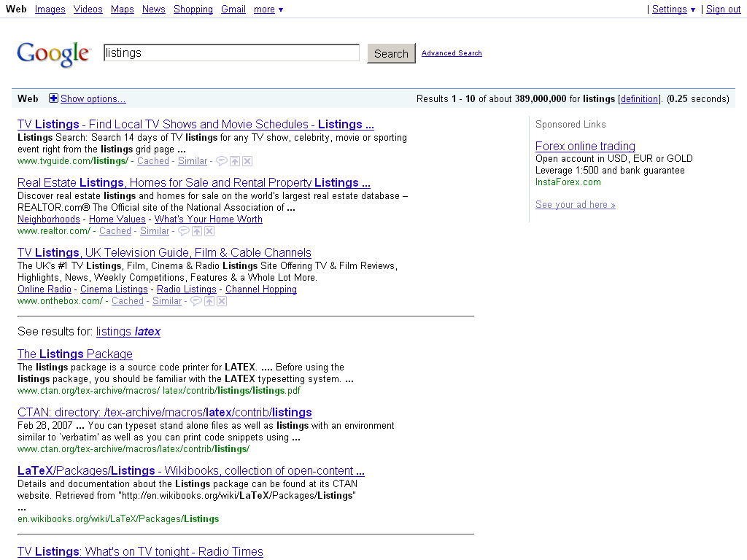The width and height of the screenshot is (747, 560).
Task: Remove the realtor.com result with the X icon
Action: pos(209,231)
